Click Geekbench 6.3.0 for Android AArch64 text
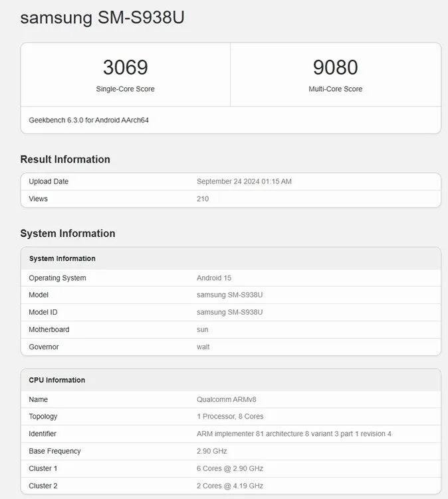Viewport: 448px width, 499px height. click(x=93, y=120)
